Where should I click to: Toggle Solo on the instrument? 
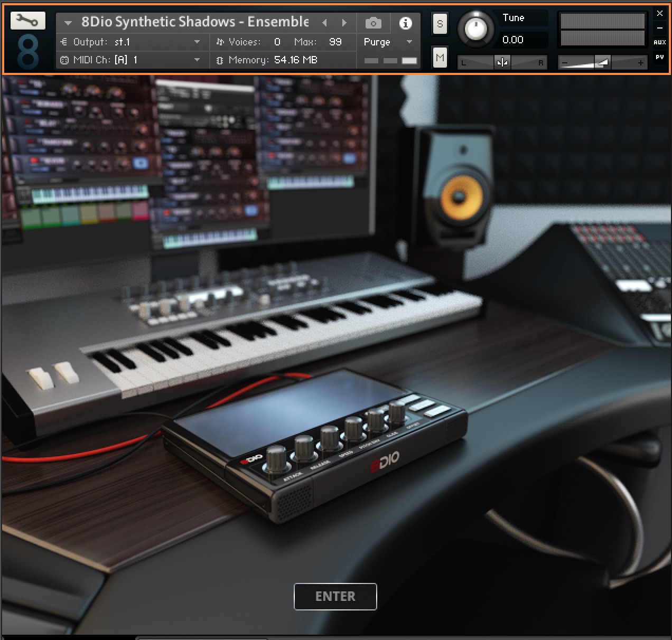440,23
